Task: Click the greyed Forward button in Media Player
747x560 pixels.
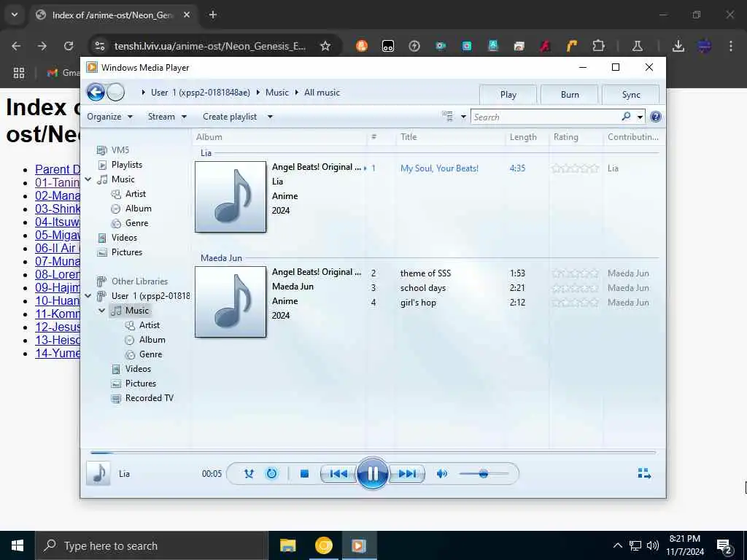Action: click(115, 93)
